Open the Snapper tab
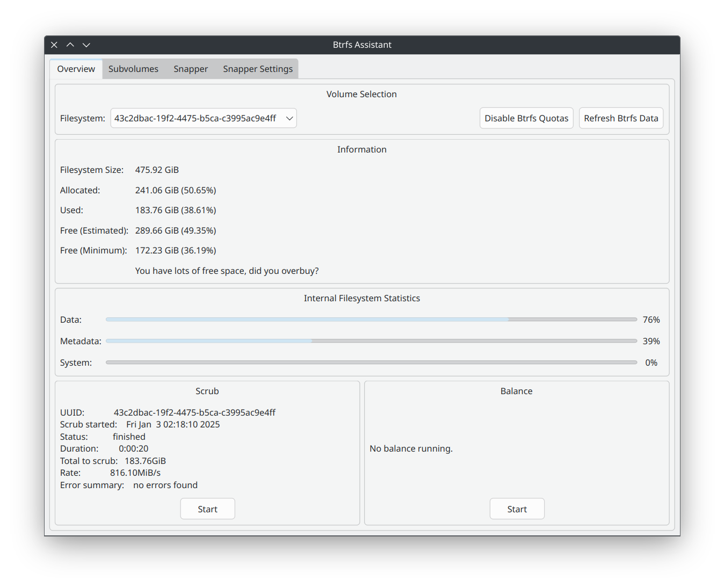The image size is (724, 588). click(190, 69)
